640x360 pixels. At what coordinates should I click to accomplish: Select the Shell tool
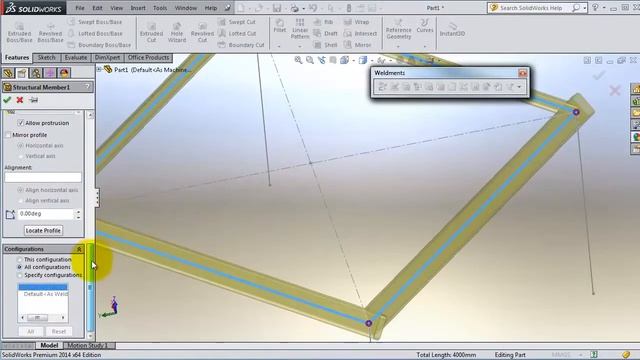tap(326, 45)
